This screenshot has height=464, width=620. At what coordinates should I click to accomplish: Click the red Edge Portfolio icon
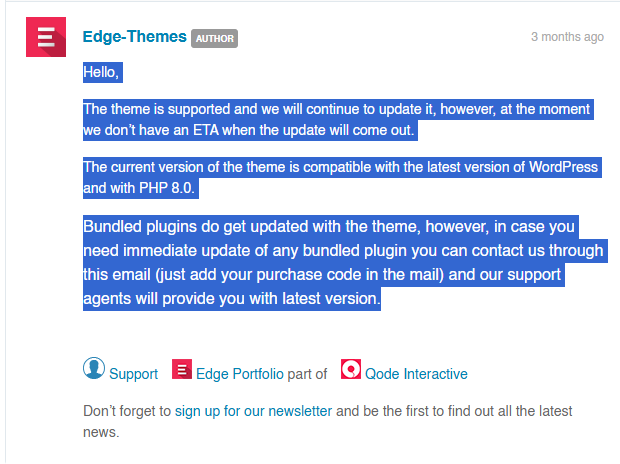[x=182, y=370]
